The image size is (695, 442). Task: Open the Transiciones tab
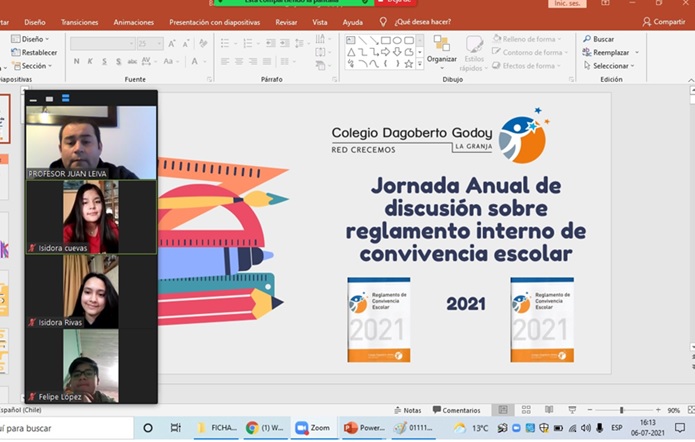pos(79,22)
